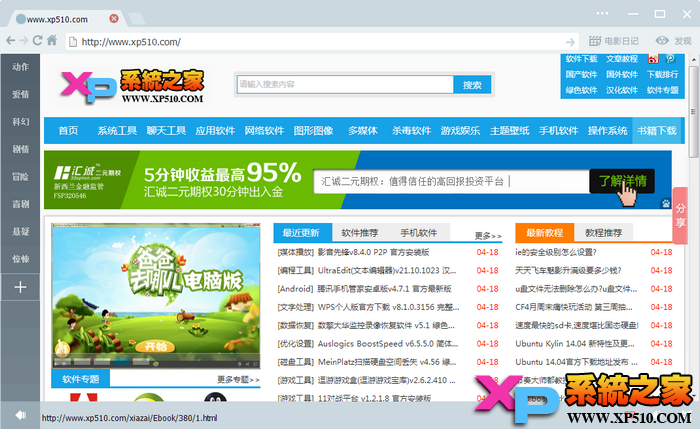The width and height of the screenshot is (700, 429).
Task: Switch to the 教程推荐 tab
Action: pyautogui.click(x=604, y=233)
